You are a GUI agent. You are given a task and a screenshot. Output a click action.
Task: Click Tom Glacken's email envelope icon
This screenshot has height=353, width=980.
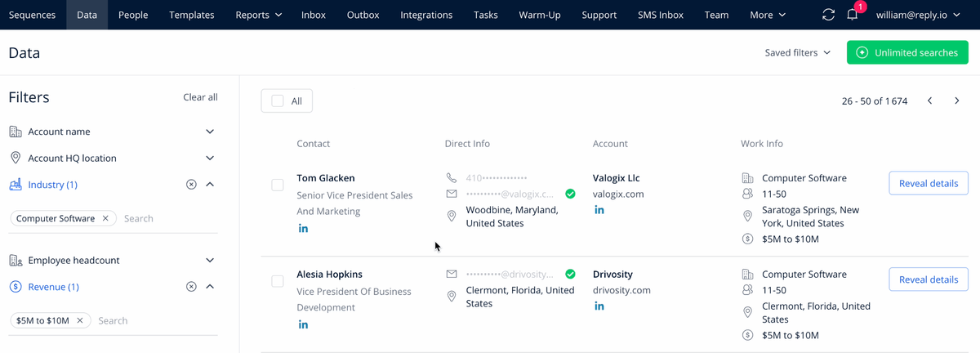pos(452,194)
